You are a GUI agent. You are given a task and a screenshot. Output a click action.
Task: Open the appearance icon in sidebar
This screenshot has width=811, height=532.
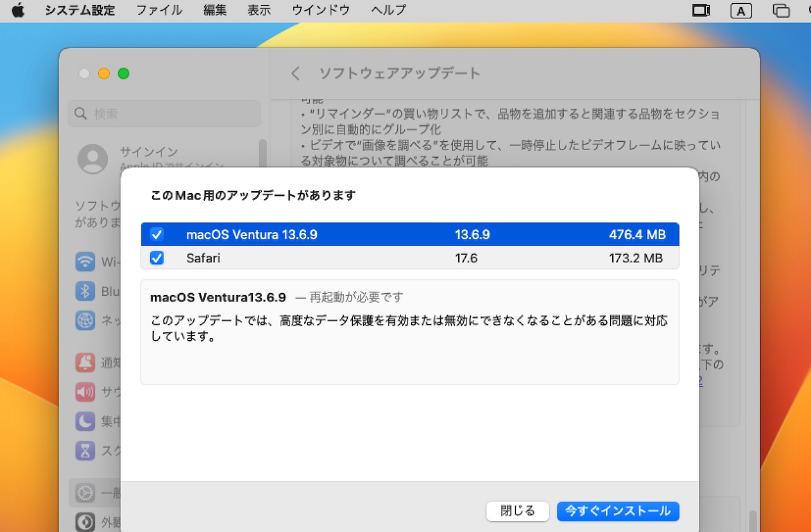[x=85, y=522]
